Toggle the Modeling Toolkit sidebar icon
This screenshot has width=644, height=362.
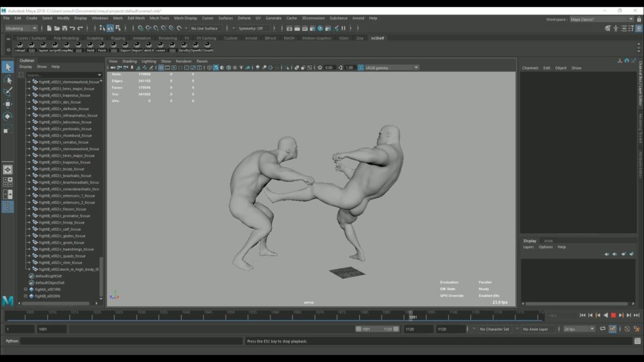pyautogui.click(x=608, y=28)
